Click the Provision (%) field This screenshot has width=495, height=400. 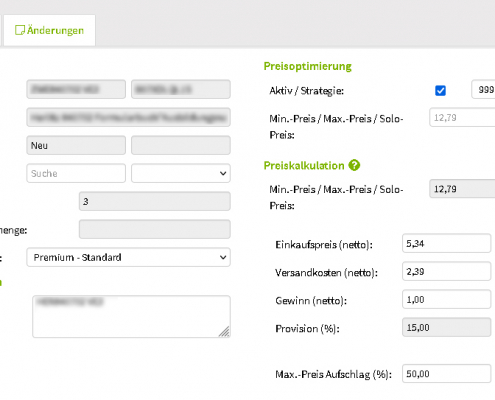click(x=446, y=328)
